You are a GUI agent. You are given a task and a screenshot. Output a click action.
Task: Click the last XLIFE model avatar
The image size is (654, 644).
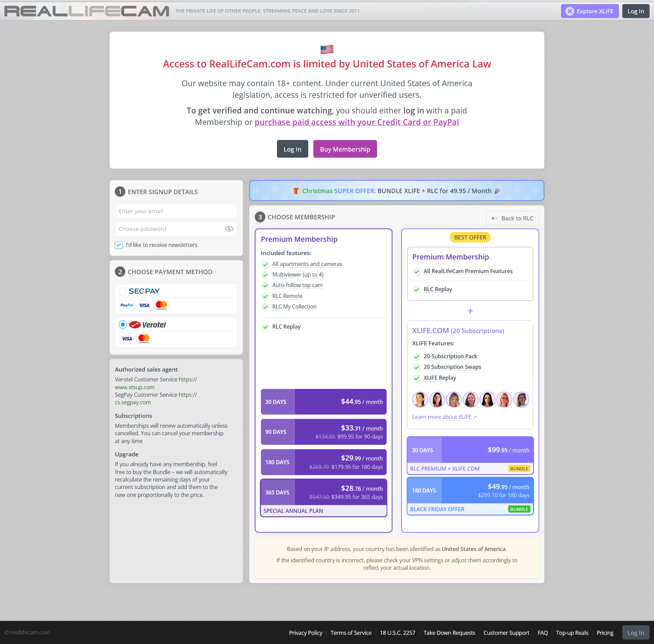(x=521, y=399)
